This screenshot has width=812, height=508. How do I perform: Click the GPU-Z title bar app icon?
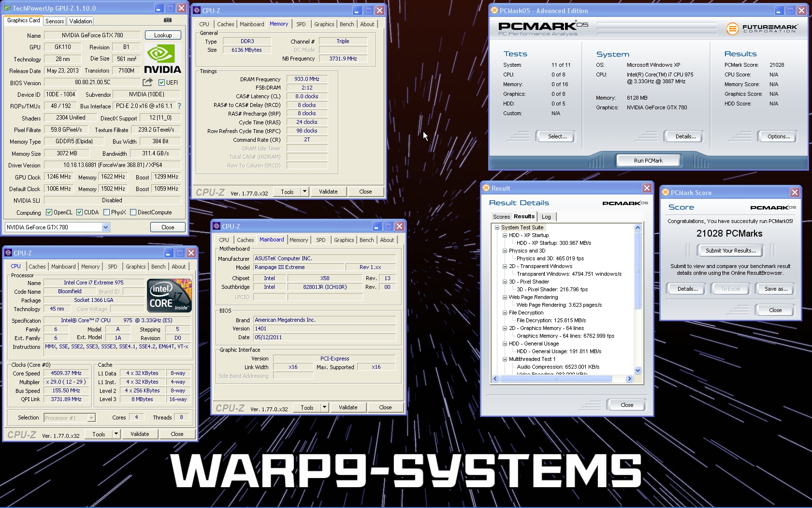[x=8, y=8]
